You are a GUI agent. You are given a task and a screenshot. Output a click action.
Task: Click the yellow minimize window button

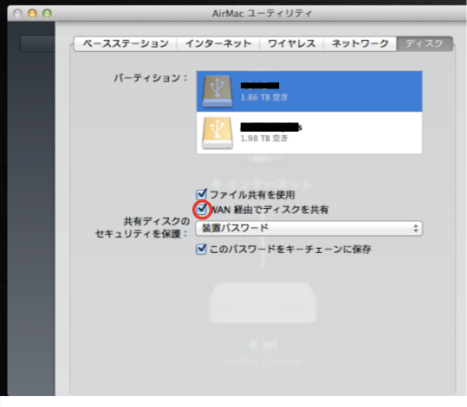(x=32, y=13)
